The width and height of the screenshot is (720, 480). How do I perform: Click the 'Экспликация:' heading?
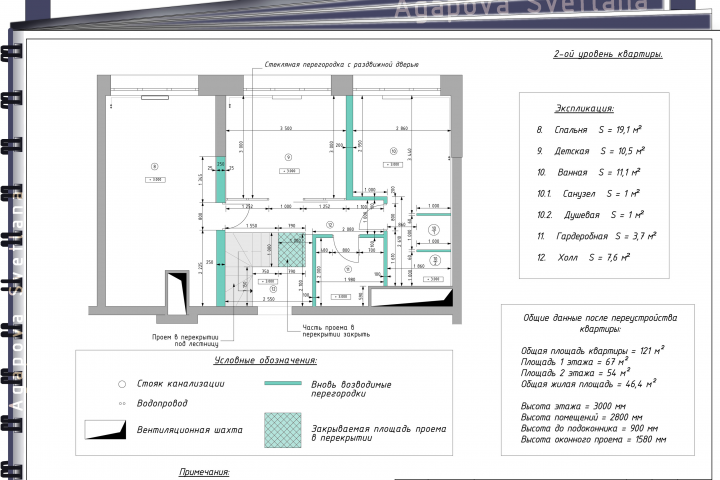584,108
